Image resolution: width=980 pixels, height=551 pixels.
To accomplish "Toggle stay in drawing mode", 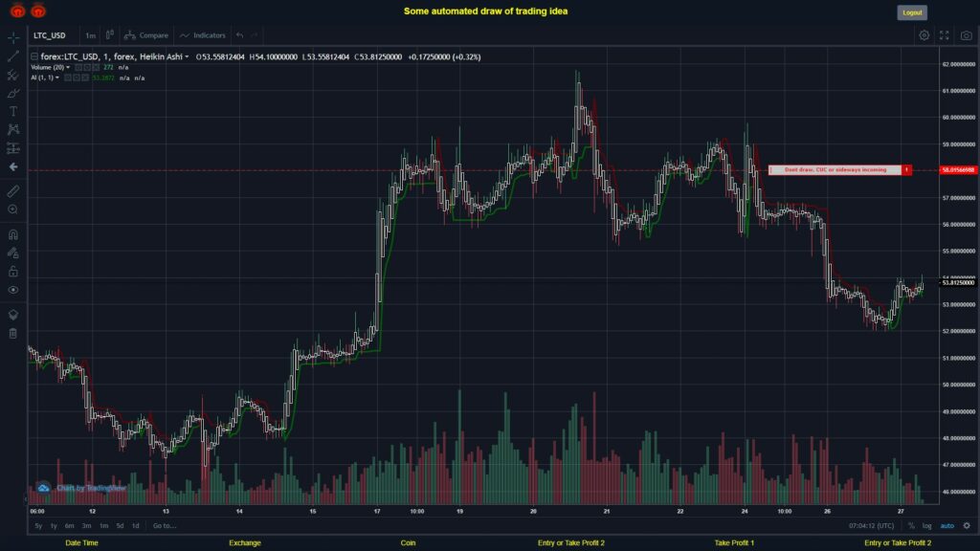I will (13, 253).
